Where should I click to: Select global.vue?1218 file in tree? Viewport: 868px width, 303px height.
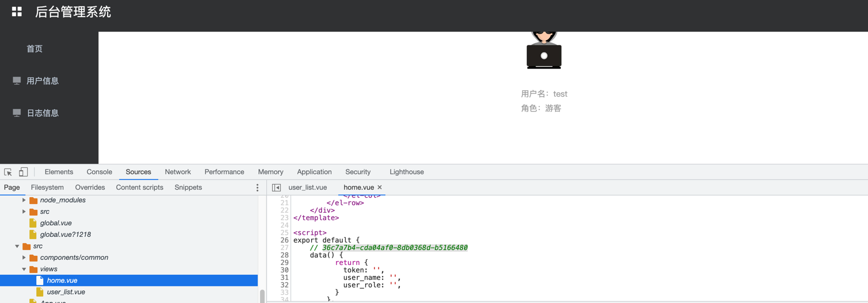65,235
